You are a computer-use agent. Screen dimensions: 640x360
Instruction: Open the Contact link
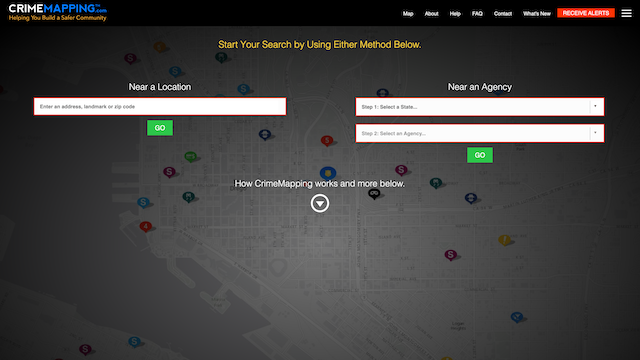pyautogui.click(x=502, y=13)
